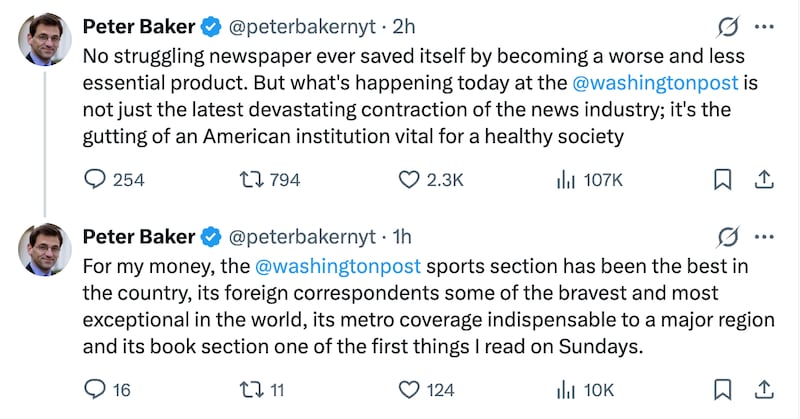View analytics for the 10K views tweet
Screen dimensions: 800x419
pos(564,389)
